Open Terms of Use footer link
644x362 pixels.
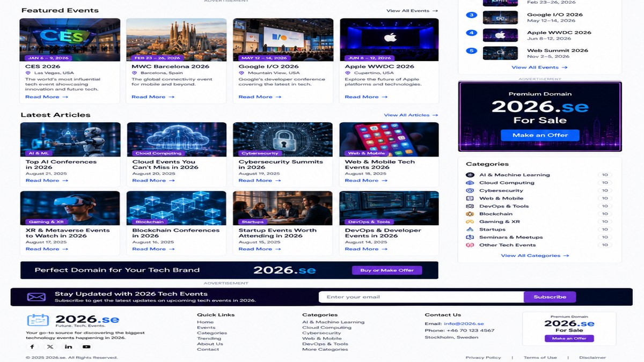pos(540,358)
